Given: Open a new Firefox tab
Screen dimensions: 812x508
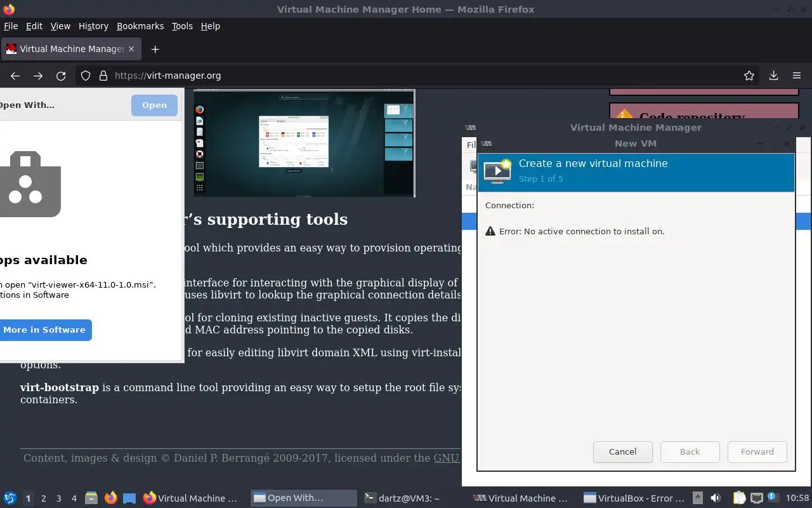Looking at the screenshot, I should tap(155, 49).
